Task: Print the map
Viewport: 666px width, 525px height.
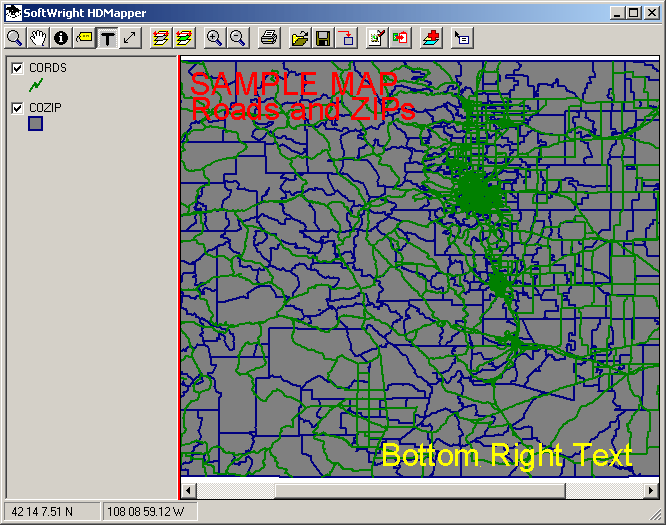Action: click(269, 38)
